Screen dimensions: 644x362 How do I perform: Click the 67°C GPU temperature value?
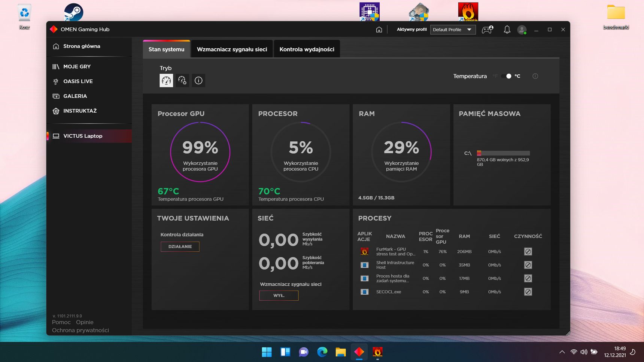click(168, 191)
